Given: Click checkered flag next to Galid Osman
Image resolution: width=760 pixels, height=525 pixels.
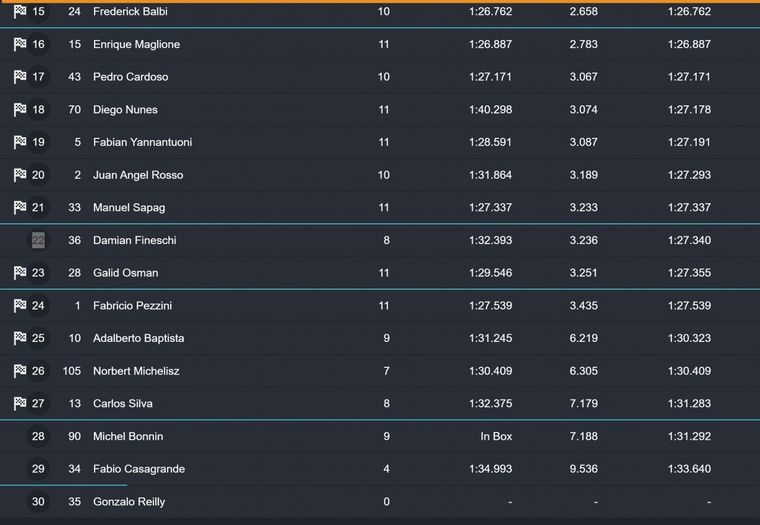Looking at the screenshot, I should (x=19, y=273).
